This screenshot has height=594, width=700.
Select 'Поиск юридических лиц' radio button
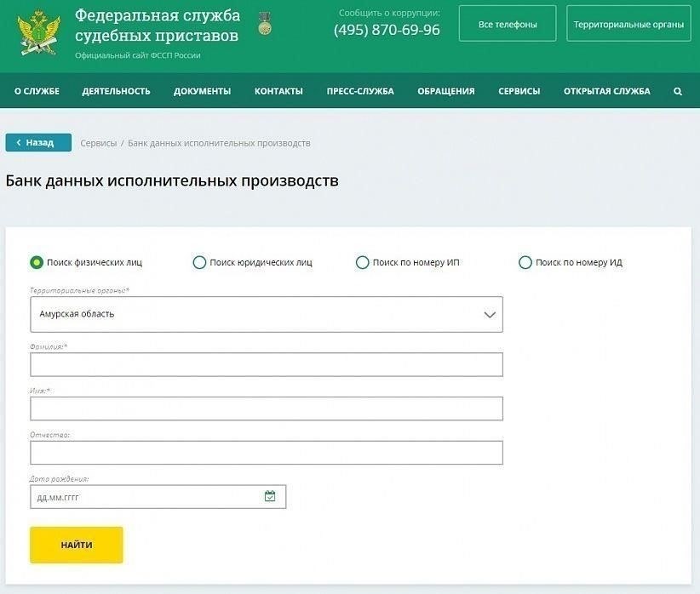pos(199,262)
